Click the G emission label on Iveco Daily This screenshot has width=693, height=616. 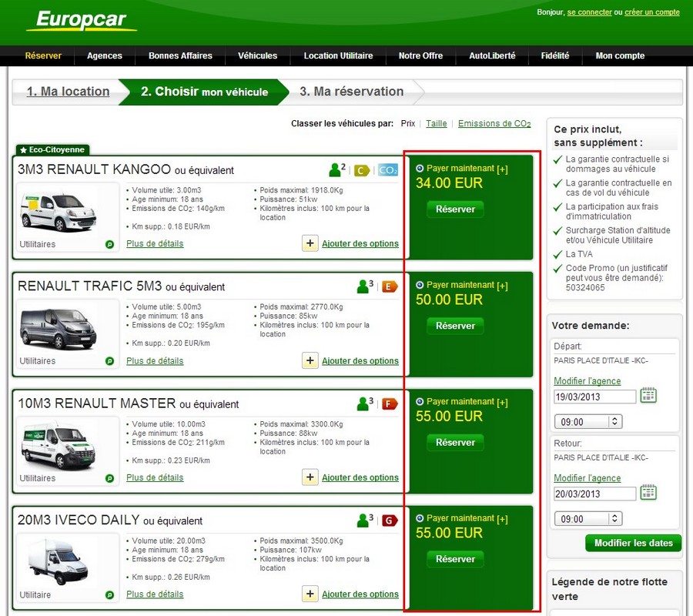pos(390,521)
